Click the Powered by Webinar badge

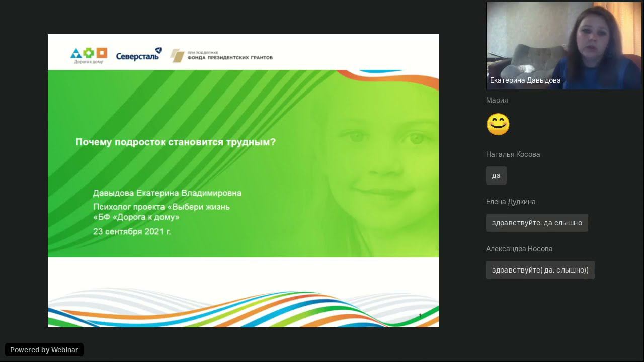44,350
